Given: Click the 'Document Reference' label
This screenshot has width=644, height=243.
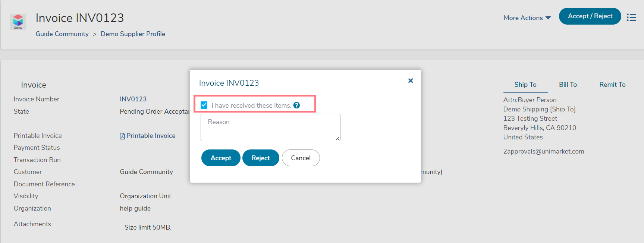Looking at the screenshot, I should tap(44, 184).
